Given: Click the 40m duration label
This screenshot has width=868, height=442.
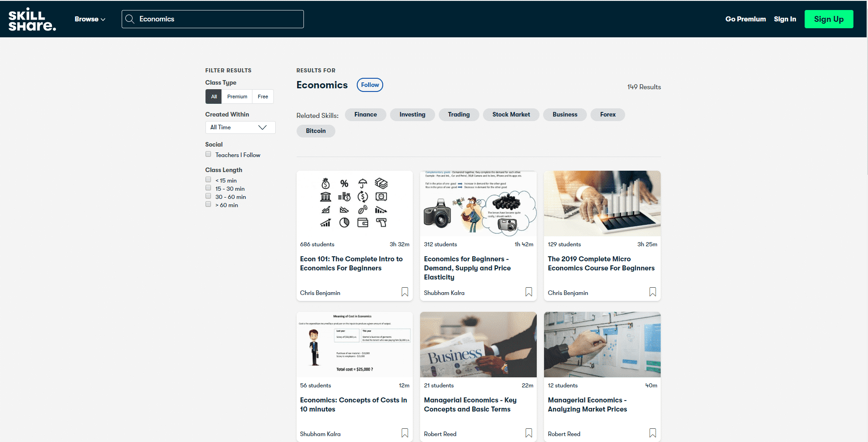Looking at the screenshot, I should click(652, 386).
